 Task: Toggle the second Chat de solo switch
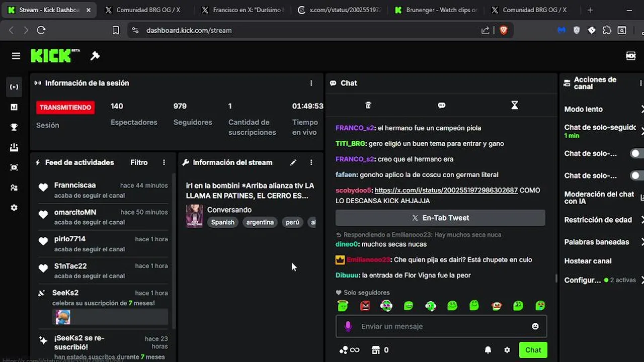point(637,175)
